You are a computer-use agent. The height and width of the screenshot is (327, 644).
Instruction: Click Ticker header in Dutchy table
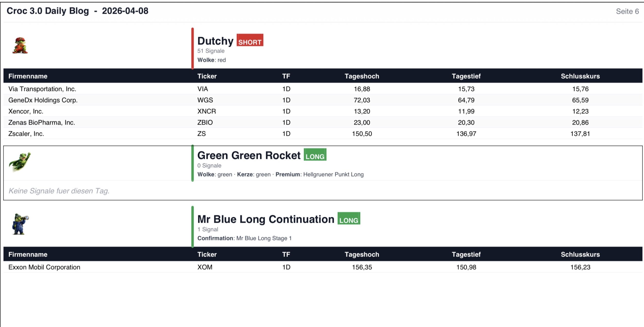pos(207,76)
